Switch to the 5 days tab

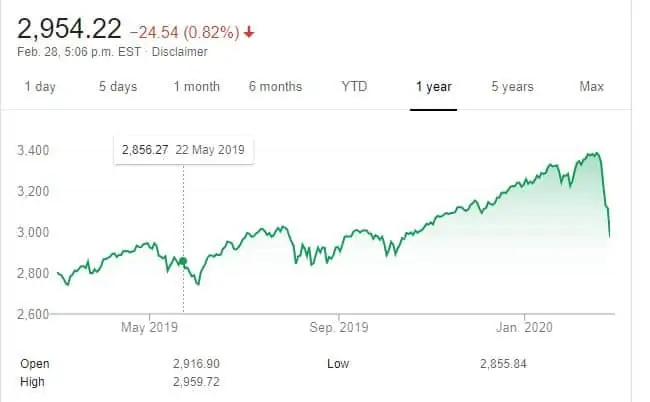[x=117, y=87]
